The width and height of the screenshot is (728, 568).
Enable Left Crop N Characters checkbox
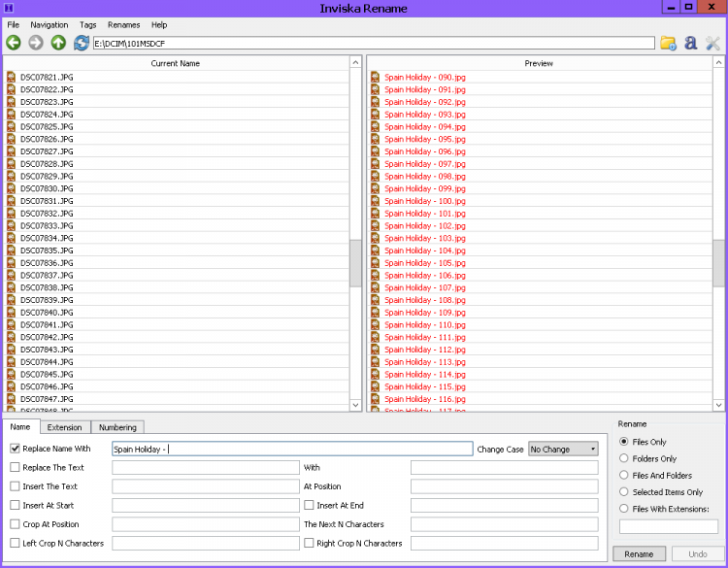coord(15,543)
